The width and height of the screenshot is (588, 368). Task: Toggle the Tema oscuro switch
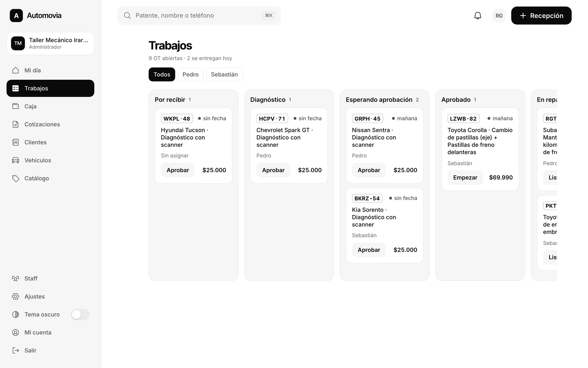(80, 314)
